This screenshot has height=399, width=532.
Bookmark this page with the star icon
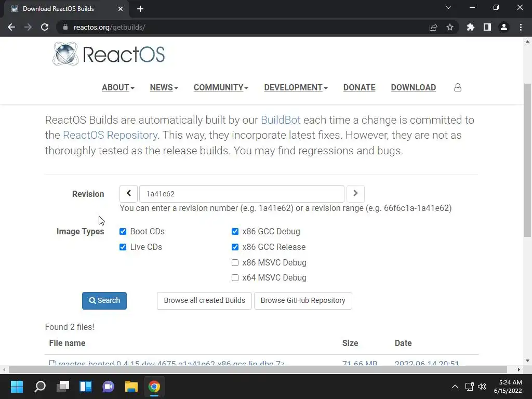click(x=450, y=27)
